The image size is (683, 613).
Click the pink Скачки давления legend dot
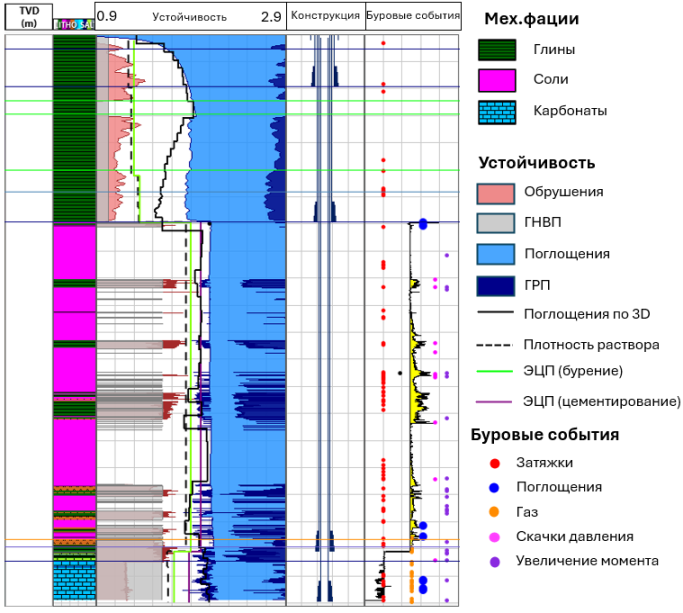pos(494,537)
